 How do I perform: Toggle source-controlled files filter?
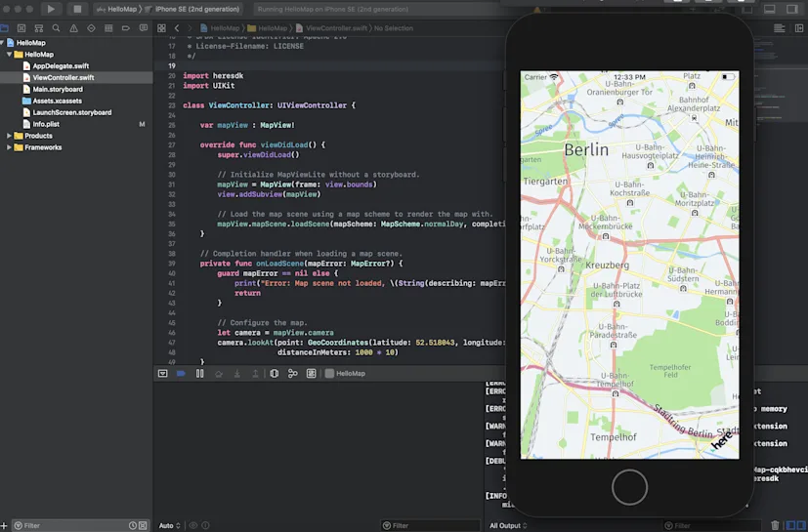[x=143, y=525]
